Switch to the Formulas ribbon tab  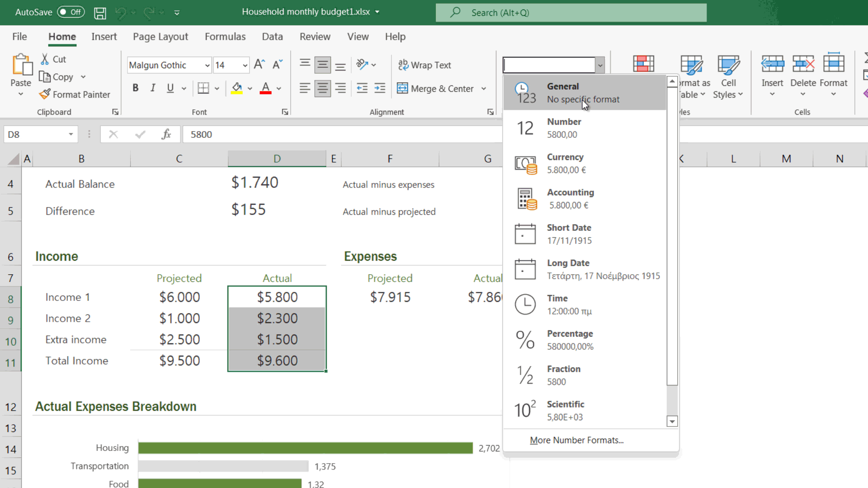coord(225,37)
